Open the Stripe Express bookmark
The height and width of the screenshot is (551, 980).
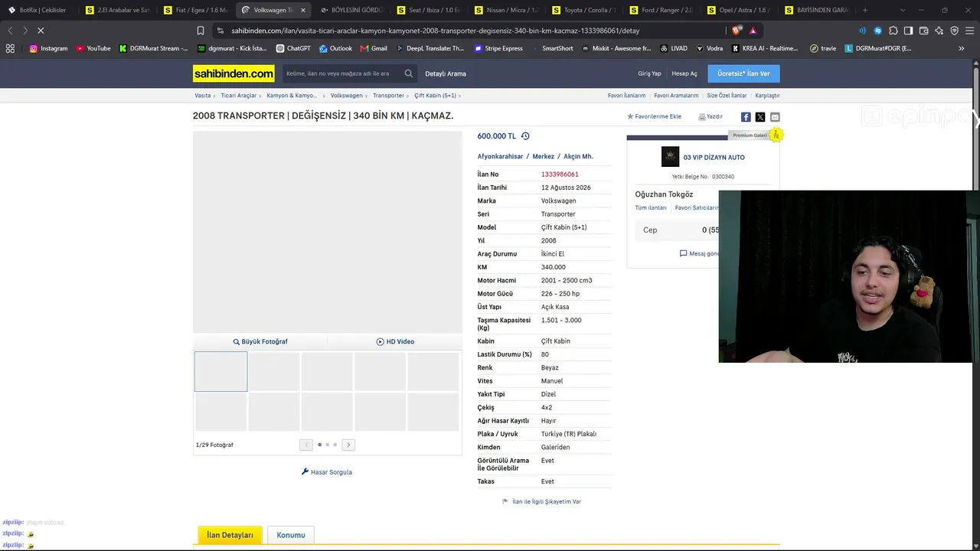coord(498,48)
